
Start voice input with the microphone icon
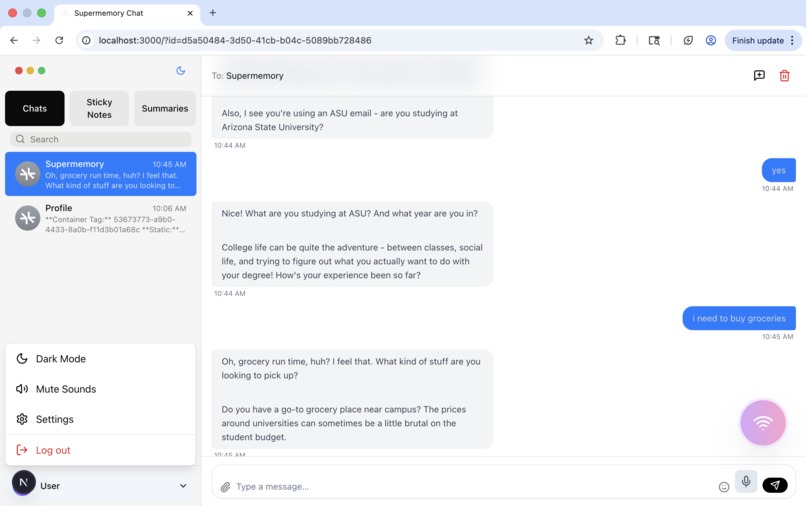(x=746, y=481)
